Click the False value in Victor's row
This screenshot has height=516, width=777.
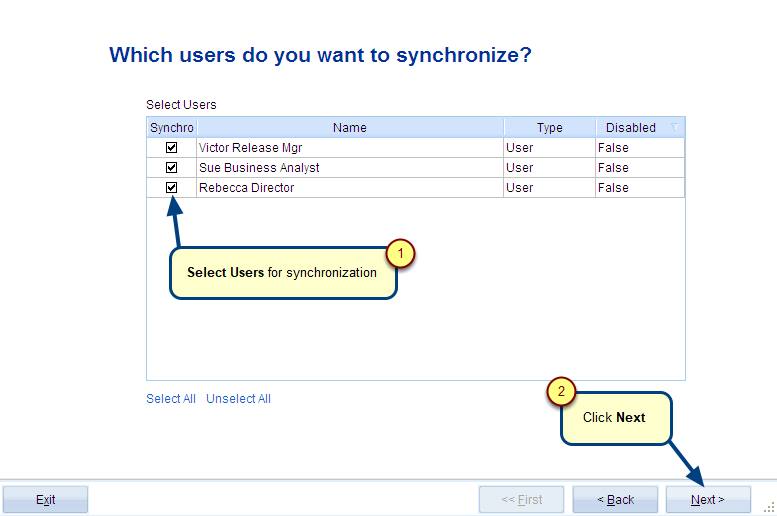(x=613, y=148)
